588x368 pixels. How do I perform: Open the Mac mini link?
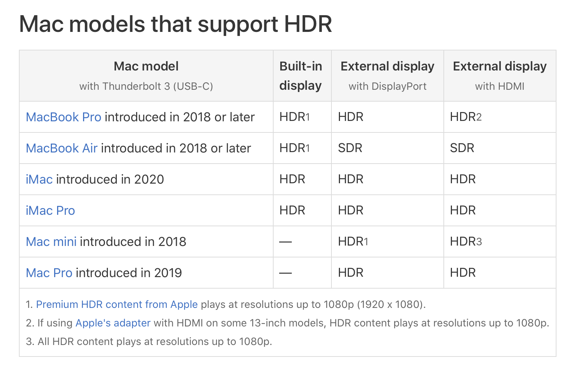coord(51,242)
